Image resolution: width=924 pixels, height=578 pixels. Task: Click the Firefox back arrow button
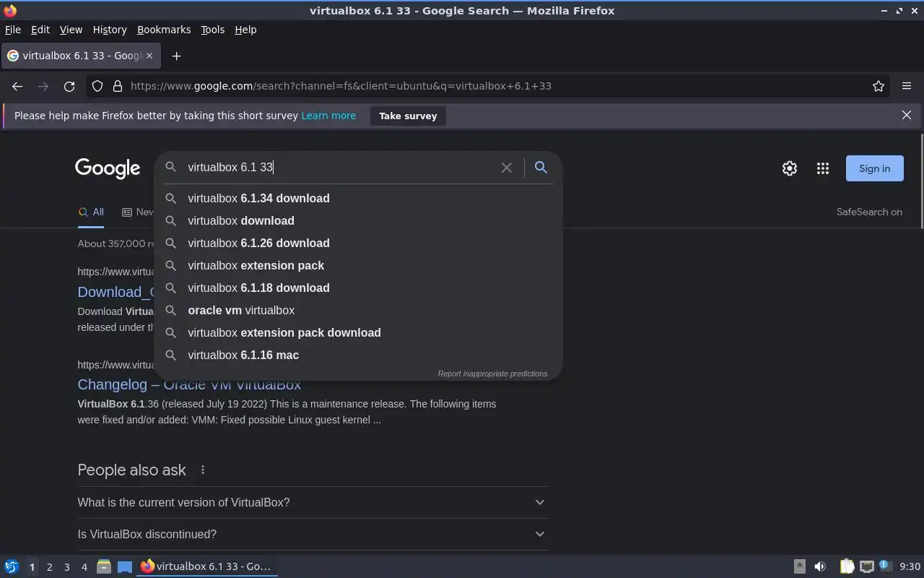coord(17,86)
